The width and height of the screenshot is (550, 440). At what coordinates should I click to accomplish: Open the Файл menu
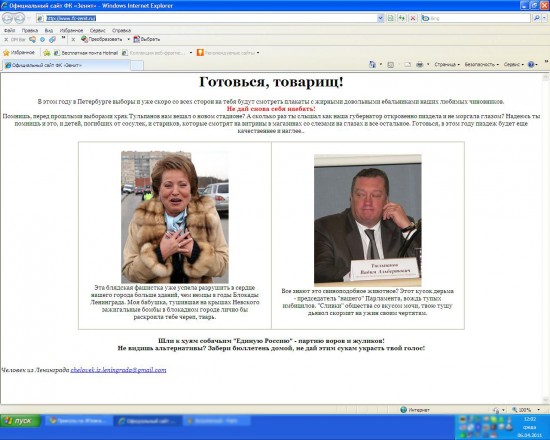pyautogui.click(x=9, y=31)
